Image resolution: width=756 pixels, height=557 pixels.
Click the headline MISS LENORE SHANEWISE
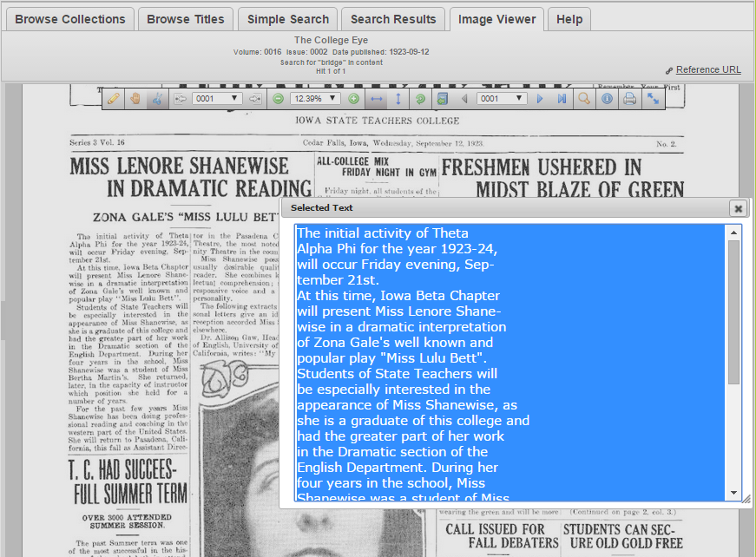[x=180, y=167]
